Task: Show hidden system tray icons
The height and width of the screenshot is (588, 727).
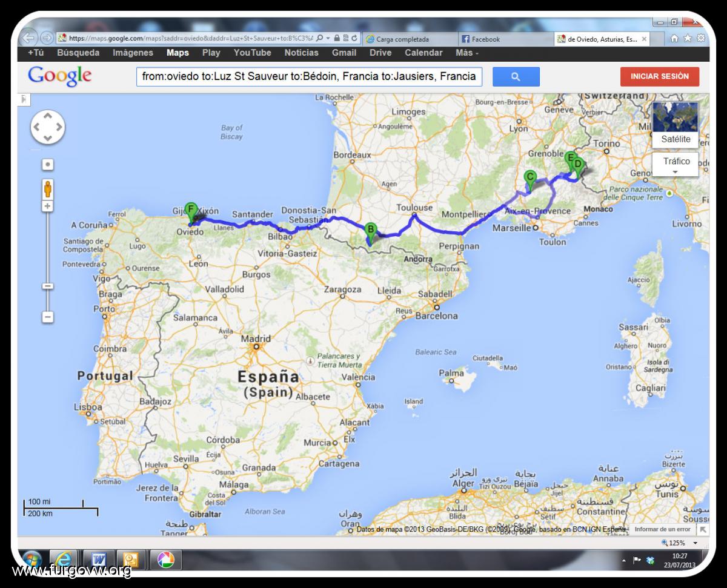Action: click(624, 561)
